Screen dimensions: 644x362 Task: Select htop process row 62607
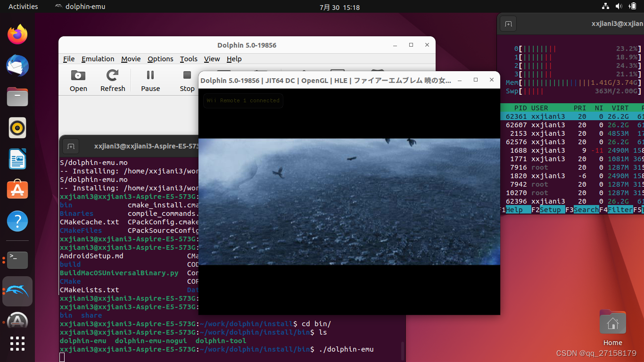(x=571, y=125)
